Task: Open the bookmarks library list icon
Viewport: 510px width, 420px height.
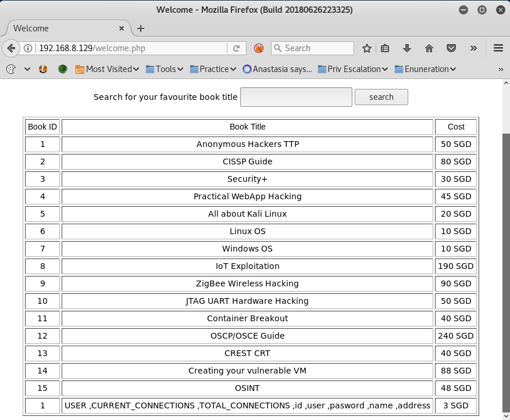Action: pyautogui.click(x=385, y=48)
